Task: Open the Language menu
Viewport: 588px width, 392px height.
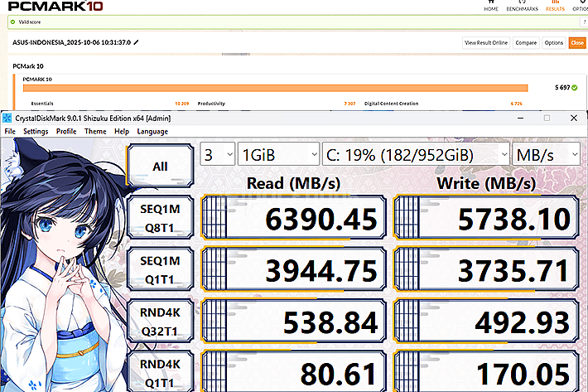Action: pyautogui.click(x=152, y=131)
